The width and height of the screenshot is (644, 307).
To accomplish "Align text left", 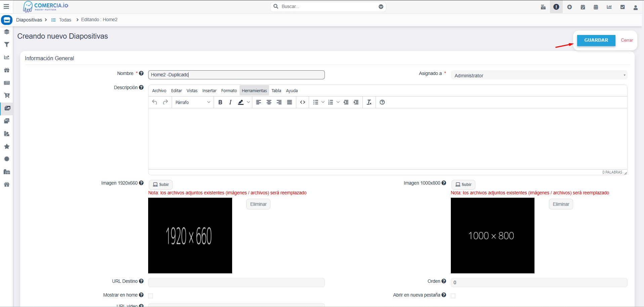I will [259, 102].
